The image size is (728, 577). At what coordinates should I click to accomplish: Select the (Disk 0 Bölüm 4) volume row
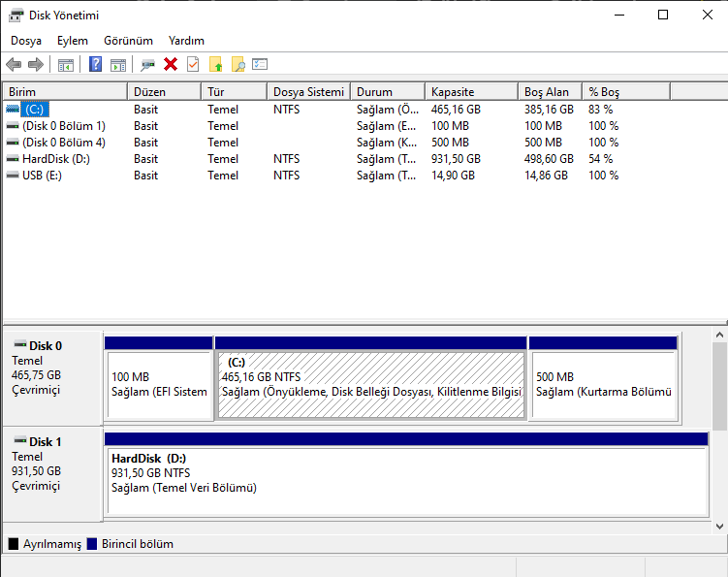pyautogui.click(x=64, y=143)
